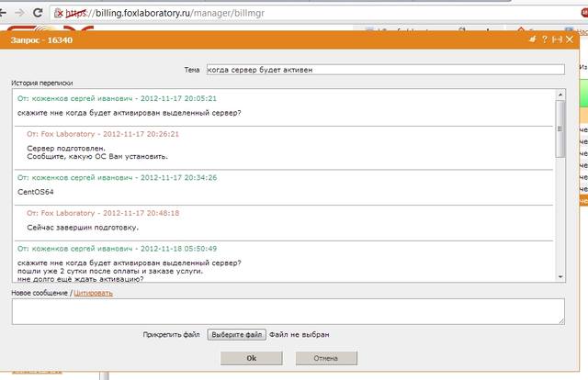Screen dimensions: 588x380
Task: Reload the page in the browser
Action: pyautogui.click(x=38, y=13)
